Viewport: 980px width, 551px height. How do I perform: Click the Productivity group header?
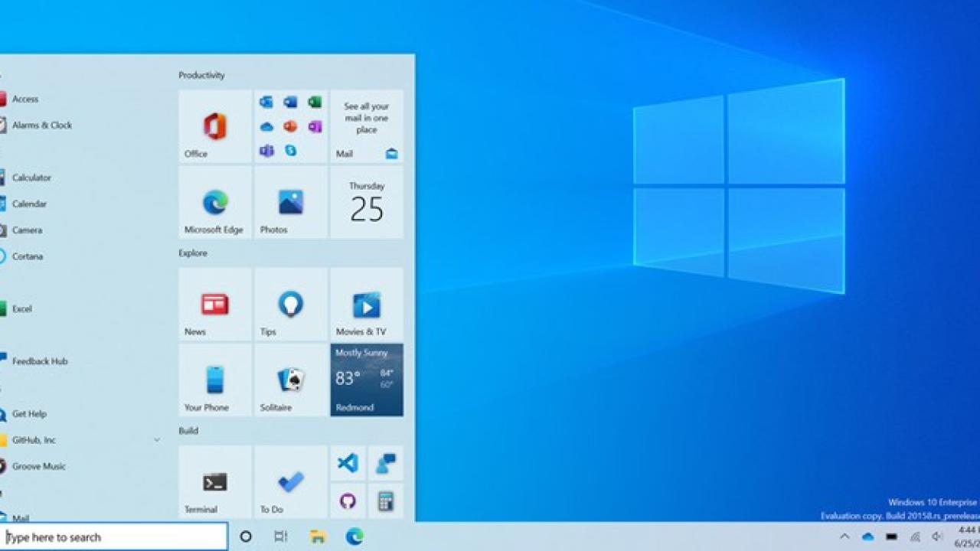[x=201, y=75]
